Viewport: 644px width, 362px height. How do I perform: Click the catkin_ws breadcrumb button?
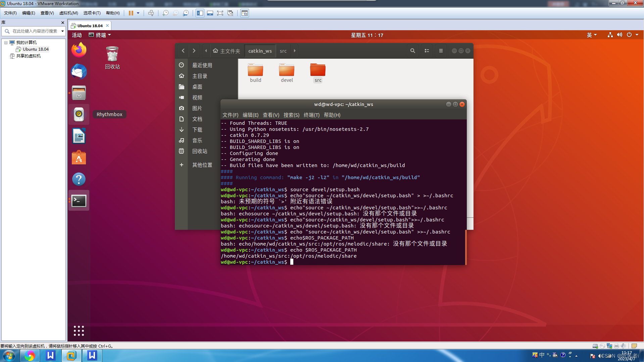260,51
